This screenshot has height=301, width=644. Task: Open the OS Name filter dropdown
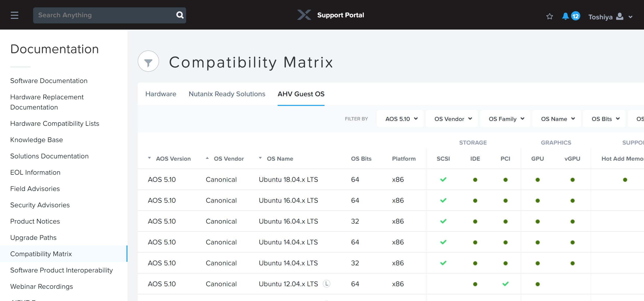point(557,119)
